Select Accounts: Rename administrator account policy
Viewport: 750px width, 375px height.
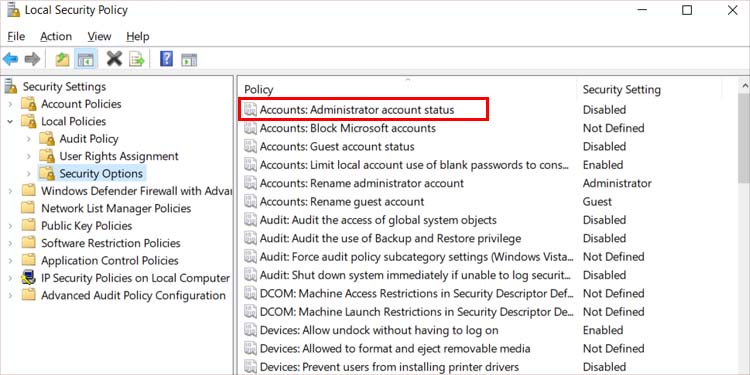tap(362, 183)
